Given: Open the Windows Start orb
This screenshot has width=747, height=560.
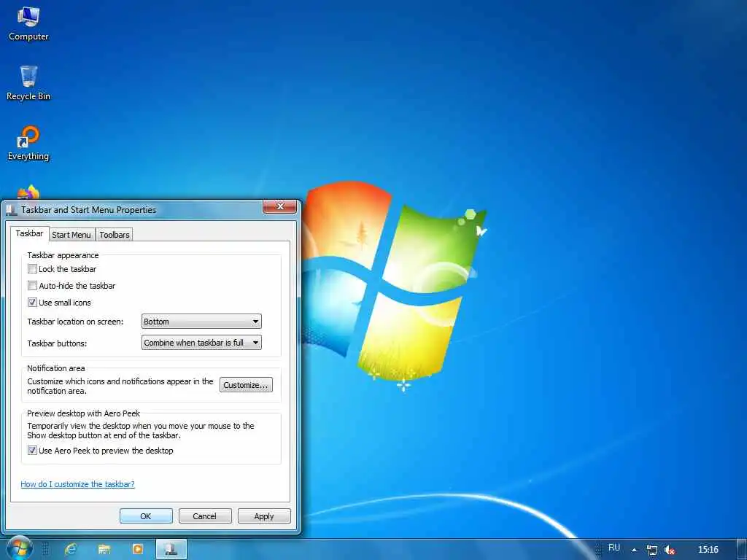Looking at the screenshot, I should click(x=18, y=549).
